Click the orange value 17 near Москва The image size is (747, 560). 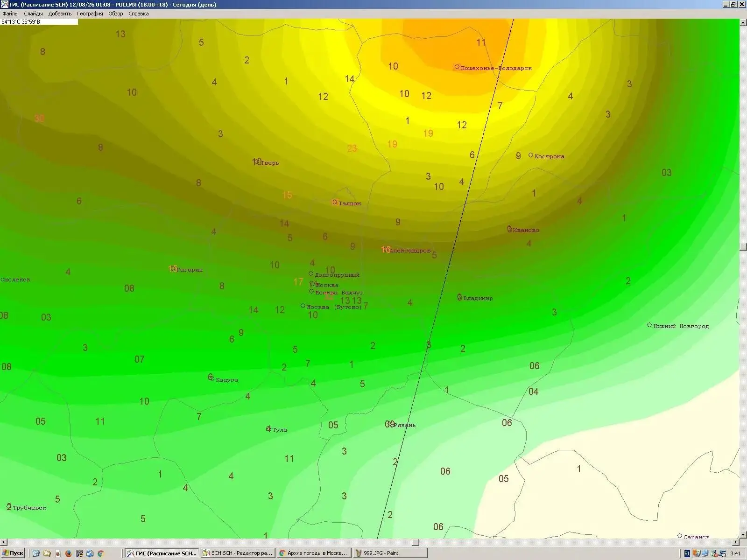(x=298, y=282)
